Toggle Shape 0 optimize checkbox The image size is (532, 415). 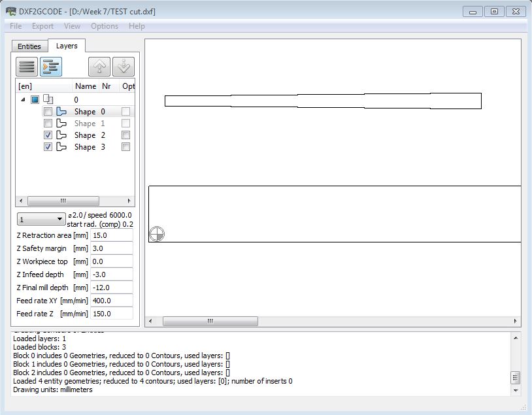click(125, 111)
